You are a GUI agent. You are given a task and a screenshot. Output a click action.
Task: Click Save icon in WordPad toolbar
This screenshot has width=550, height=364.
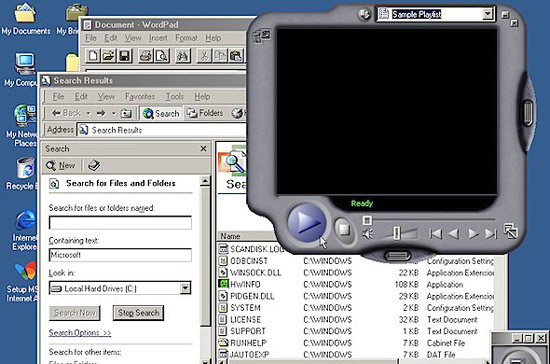tap(125, 56)
